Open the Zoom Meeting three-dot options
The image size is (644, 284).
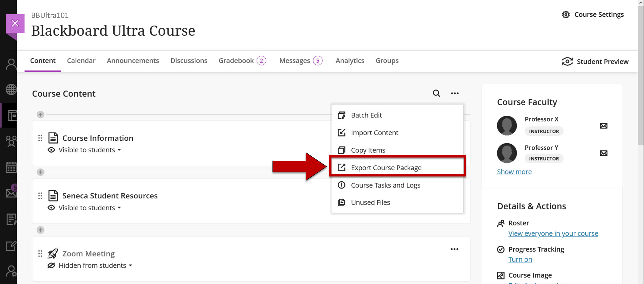tap(455, 249)
